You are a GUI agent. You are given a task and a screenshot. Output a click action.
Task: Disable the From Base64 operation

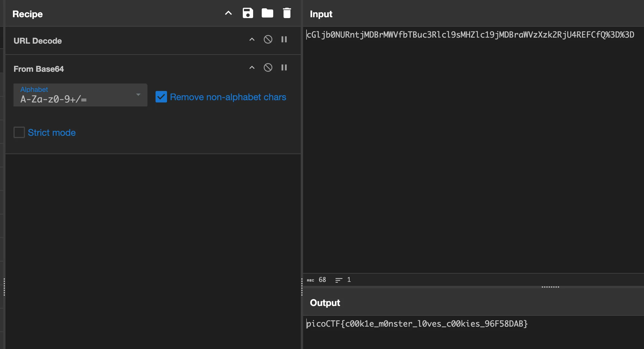(x=268, y=67)
